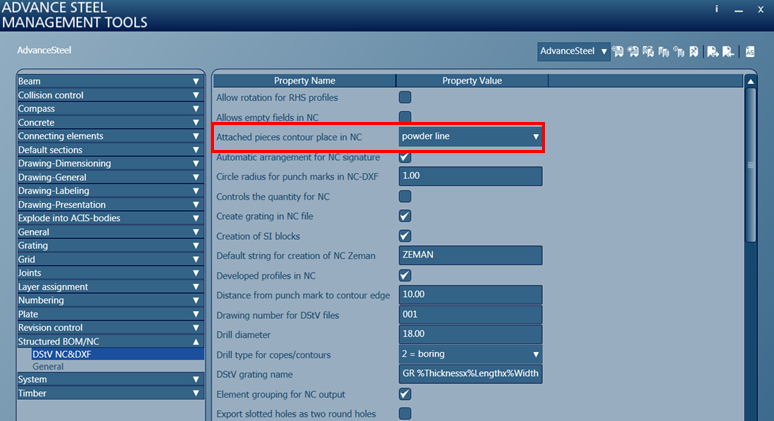Toggle the Creation of SI blocks checkbox
Screen dimensions: 774x421
point(405,236)
